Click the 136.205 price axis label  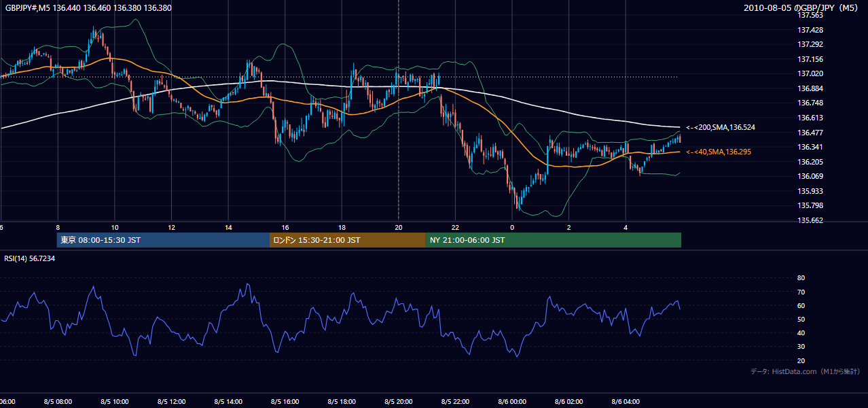click(x=810, y=162)
